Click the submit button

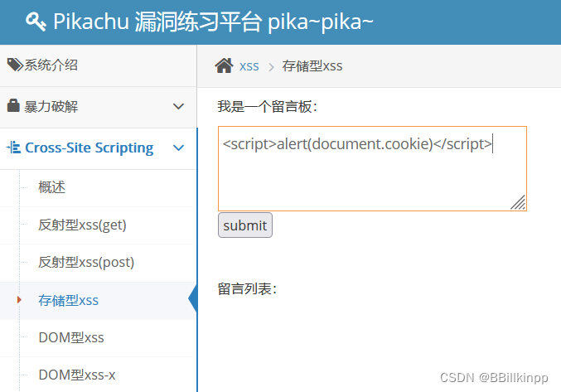(x=245, y=225)
